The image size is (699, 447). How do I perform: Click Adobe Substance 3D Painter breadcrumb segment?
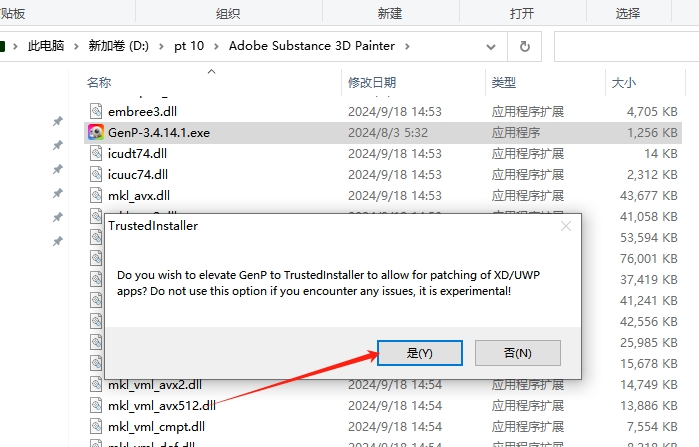click(312, 46)
